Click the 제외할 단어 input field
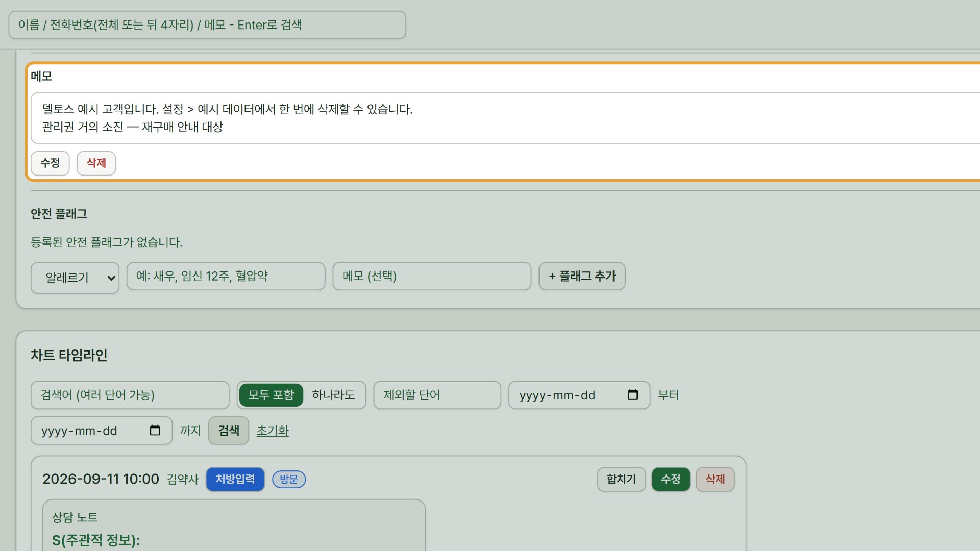Image resolution: width=980 pixels, height=551 pixels. click(437, 395)
